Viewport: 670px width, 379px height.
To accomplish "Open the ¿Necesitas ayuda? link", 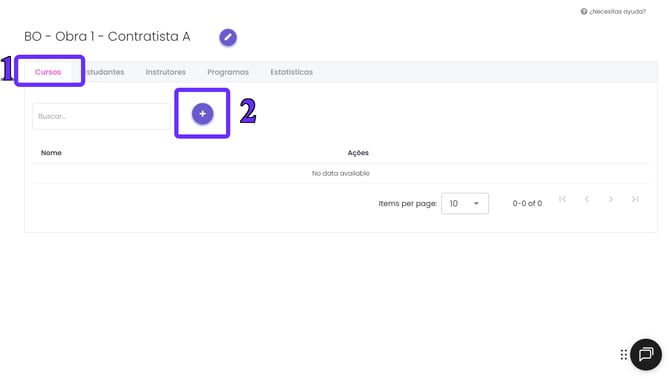I will (x=617, y=12).
